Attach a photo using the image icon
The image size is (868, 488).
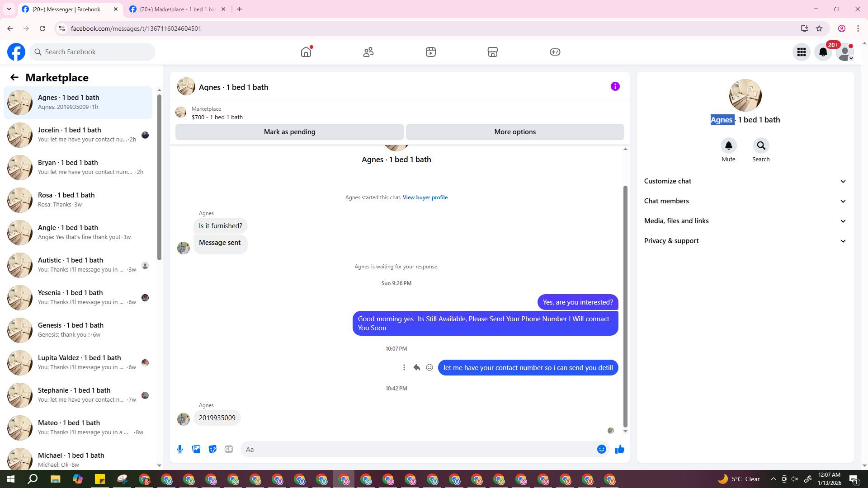pyautogui.click(x=196, y=449)
